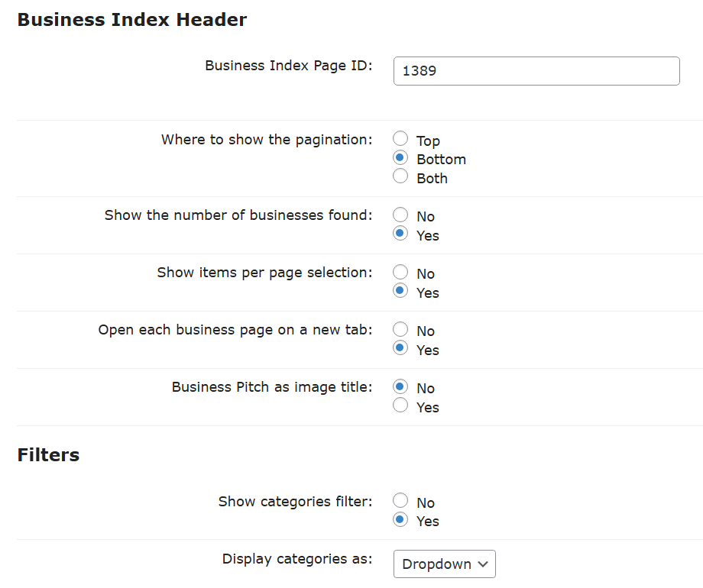This screenshot has width=703, height=588.
Task: Select Bottom for pagination position
Action: (400, 157)
